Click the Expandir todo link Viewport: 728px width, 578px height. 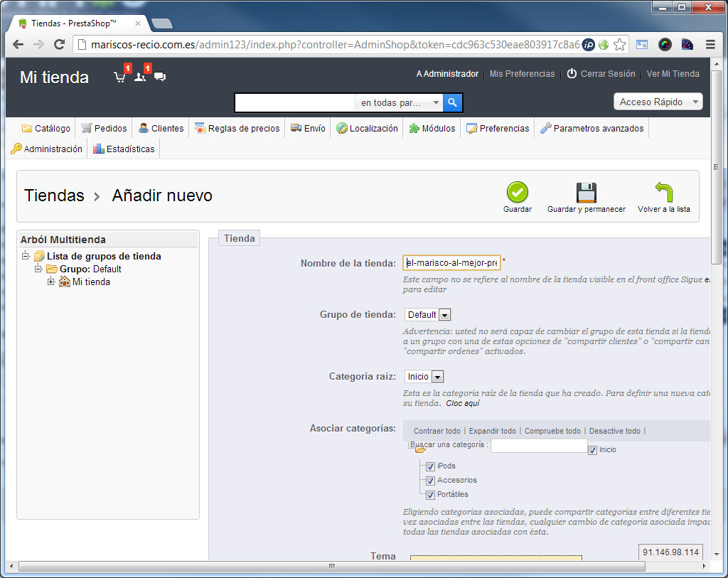[492, 431]
